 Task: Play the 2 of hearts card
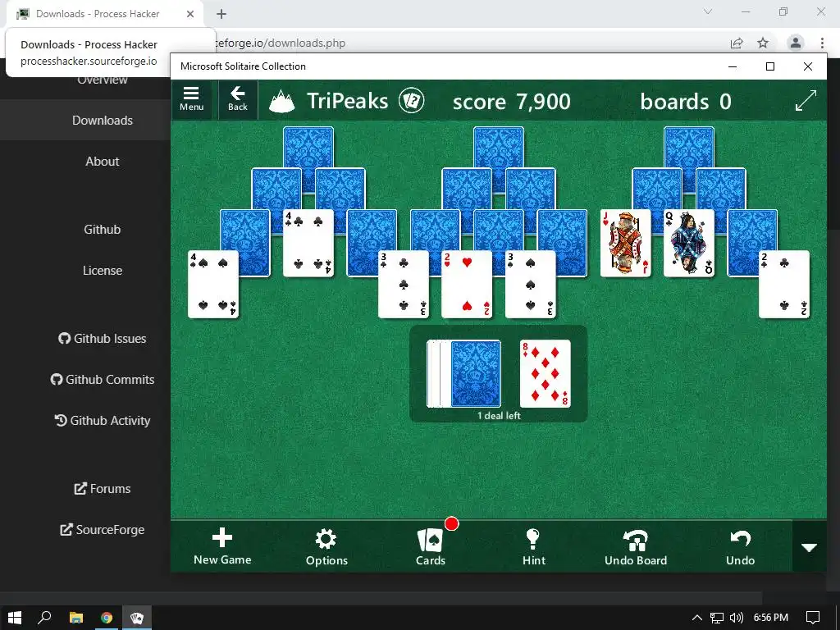point(467,285)
